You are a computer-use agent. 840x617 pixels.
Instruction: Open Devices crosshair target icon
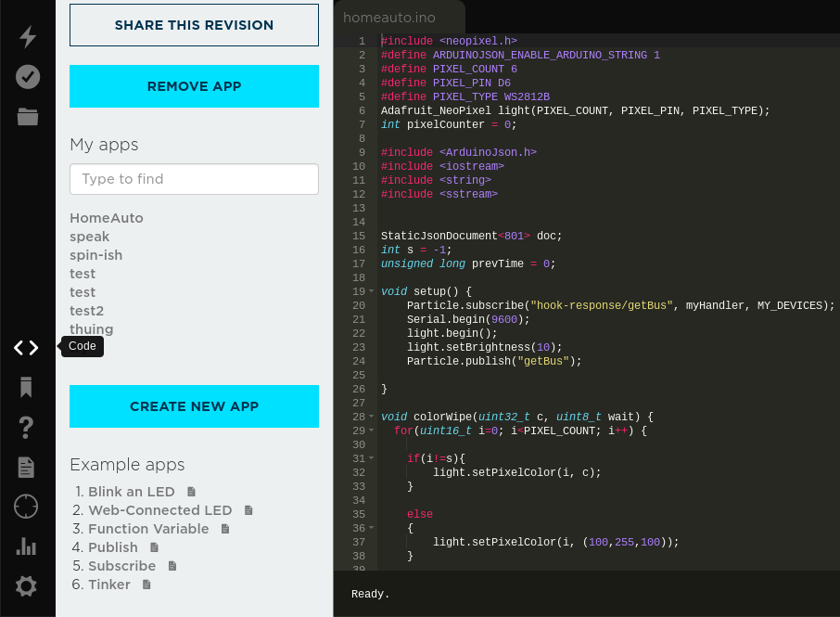[26, 507]
